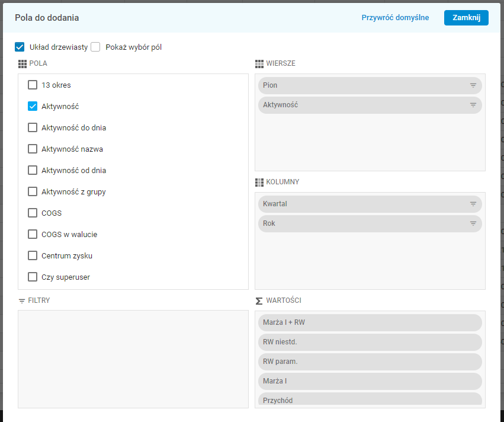Disable the Układ drzewiasty checkbox
The width and height of the screenshot is (504, 422).
pyautogui.click(x=20, y=47)
